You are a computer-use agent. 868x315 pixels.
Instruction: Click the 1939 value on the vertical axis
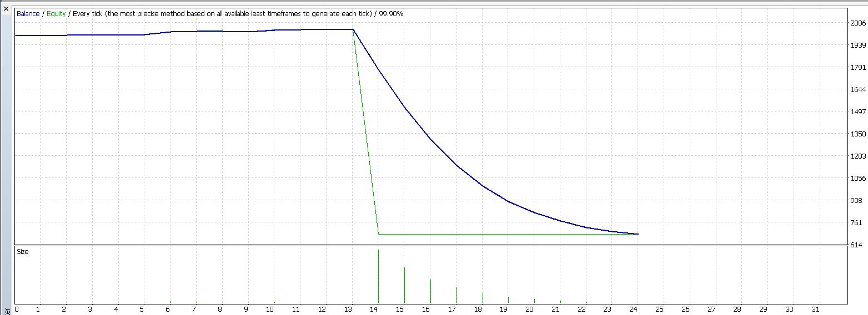858,45
